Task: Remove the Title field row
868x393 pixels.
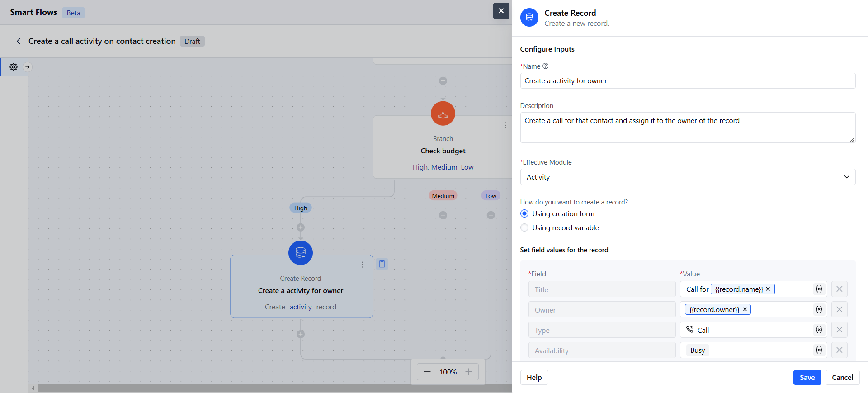Action: 840,289
